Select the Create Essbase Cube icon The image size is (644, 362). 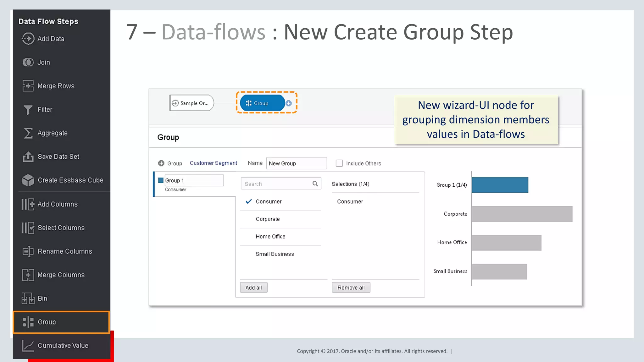[28, 180]
